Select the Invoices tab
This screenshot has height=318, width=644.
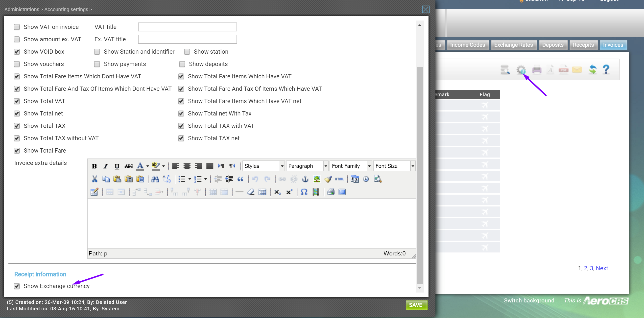613,45
